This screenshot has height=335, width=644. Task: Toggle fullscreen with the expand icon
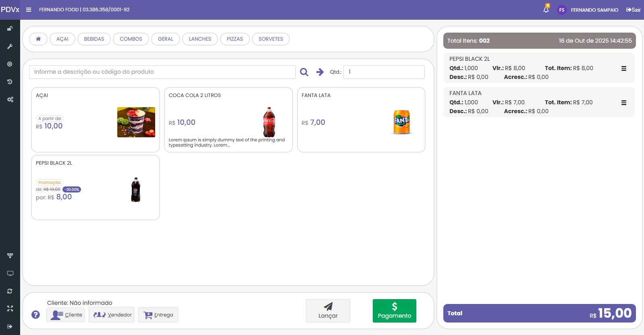[10, 308]
